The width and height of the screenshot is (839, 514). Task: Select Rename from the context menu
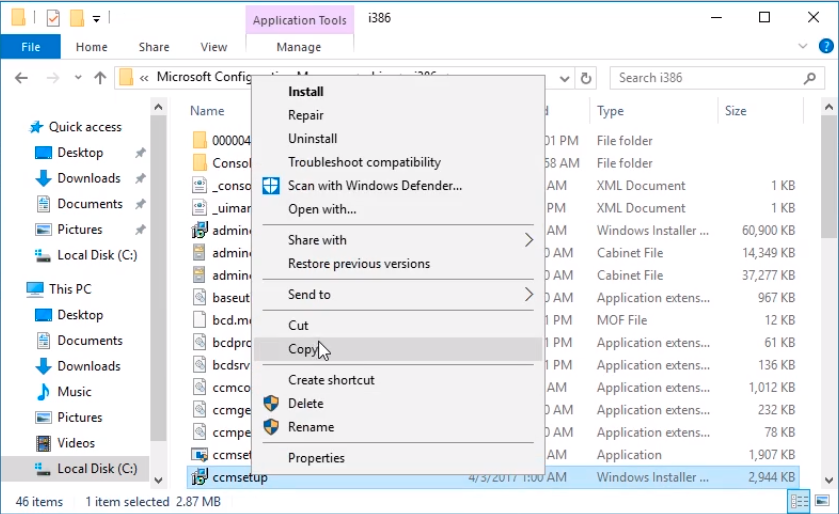pyautogui.click(x=311, y=427)
